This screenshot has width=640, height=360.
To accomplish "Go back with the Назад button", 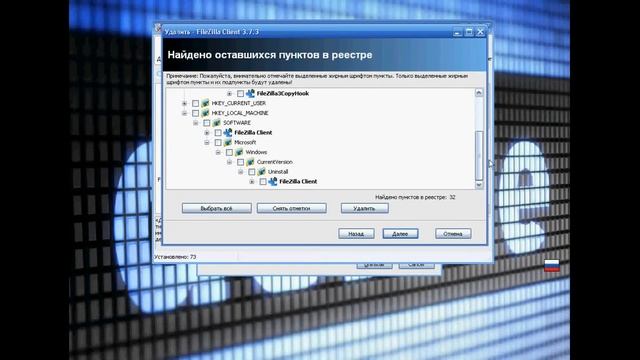I will [356, 233].
